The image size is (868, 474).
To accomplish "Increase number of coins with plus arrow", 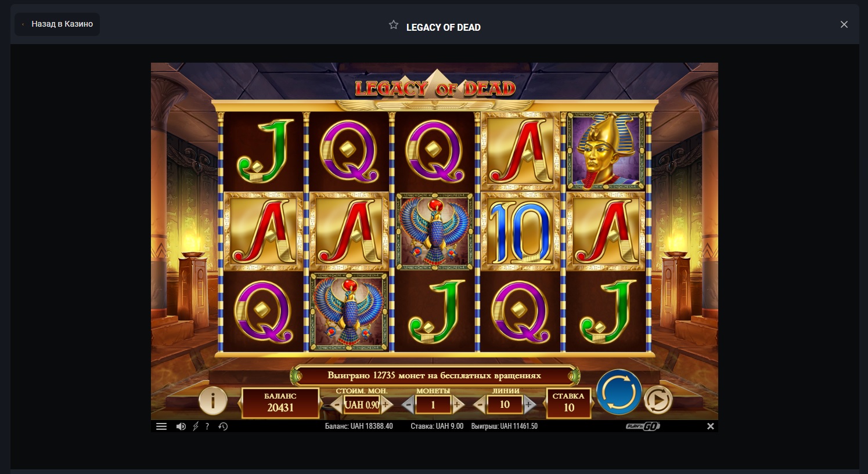I will pyautogui.click(x=458, y=405).
